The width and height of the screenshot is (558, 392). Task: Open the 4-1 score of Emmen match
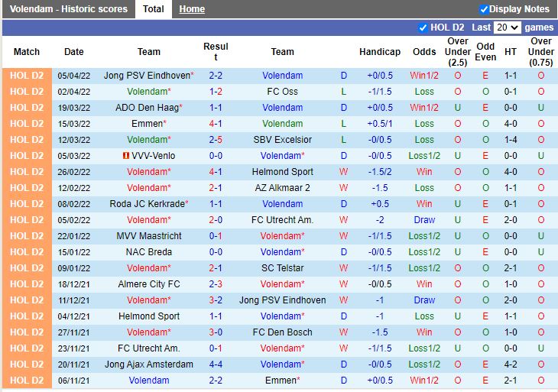tap(216, 124)
